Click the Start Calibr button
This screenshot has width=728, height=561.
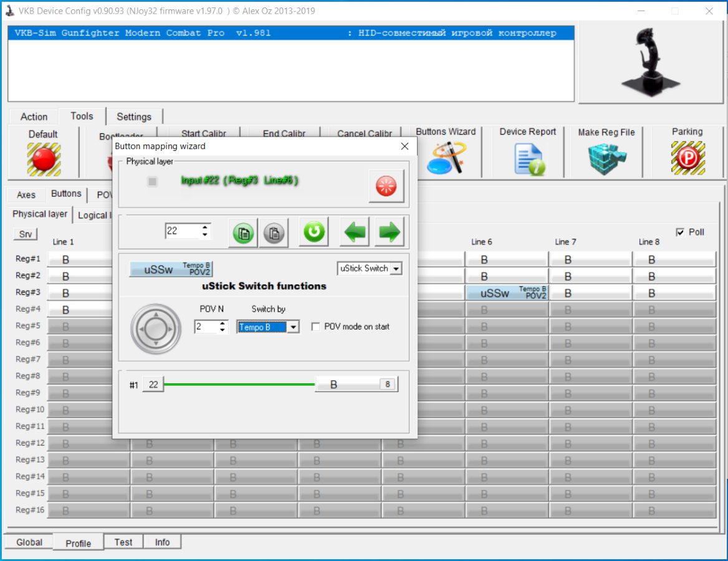(x=203, y=133)
